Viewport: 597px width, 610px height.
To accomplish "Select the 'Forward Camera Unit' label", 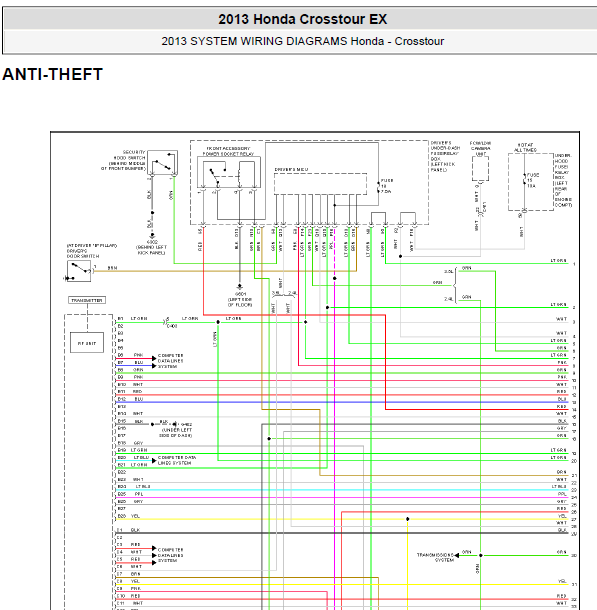I will 480,148.
